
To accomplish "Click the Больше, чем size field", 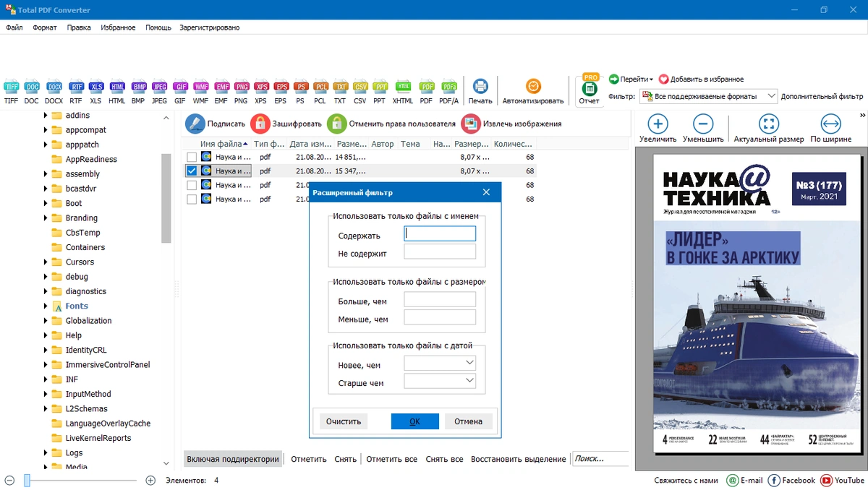I will 440,299.
